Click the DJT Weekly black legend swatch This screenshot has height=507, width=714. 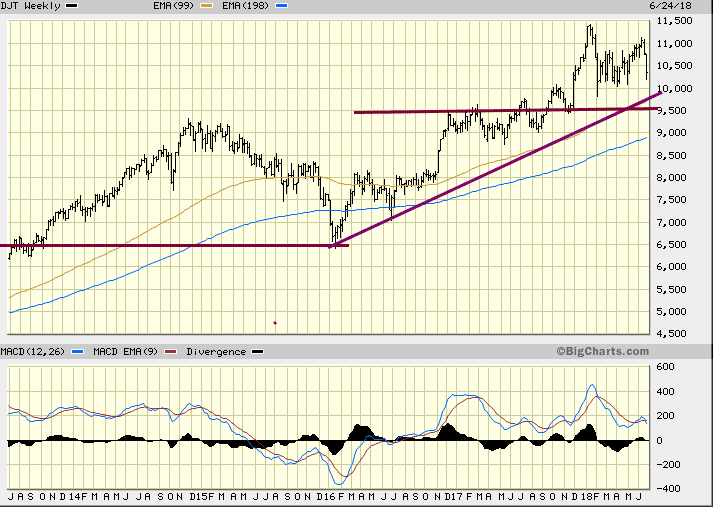(x=71, y=6)
